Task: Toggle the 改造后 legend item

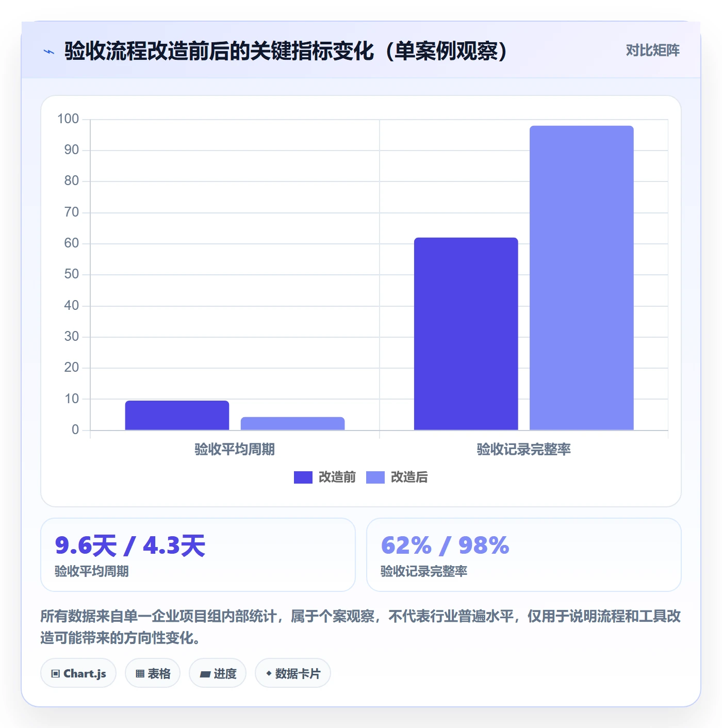Action: (x=397, y=477)
